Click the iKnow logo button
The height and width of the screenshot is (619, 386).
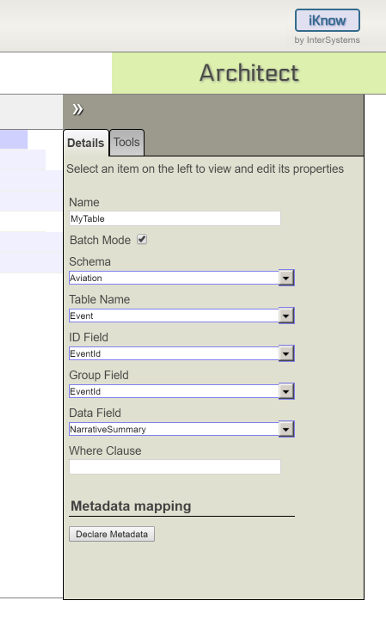pyautogui.click(x=327, y=20)
